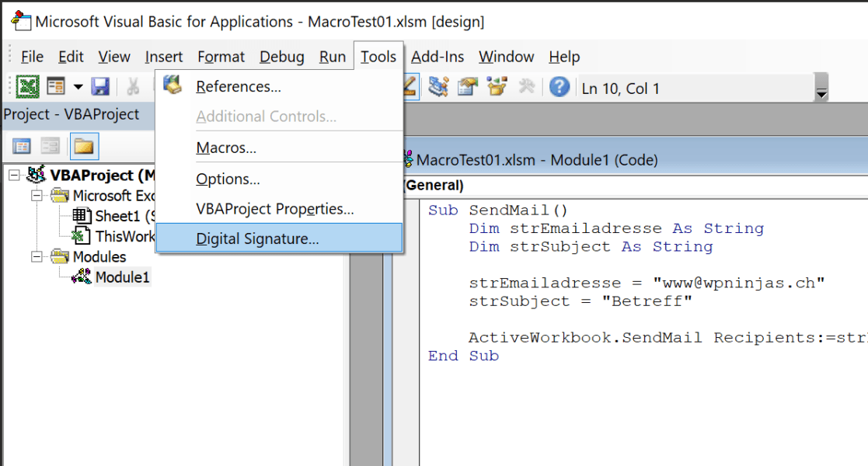Collapse the Microsoft Excel Objects folder
The height and width of the screenshot is (466, 868).
pyautogui.click(x=37, y=196)
